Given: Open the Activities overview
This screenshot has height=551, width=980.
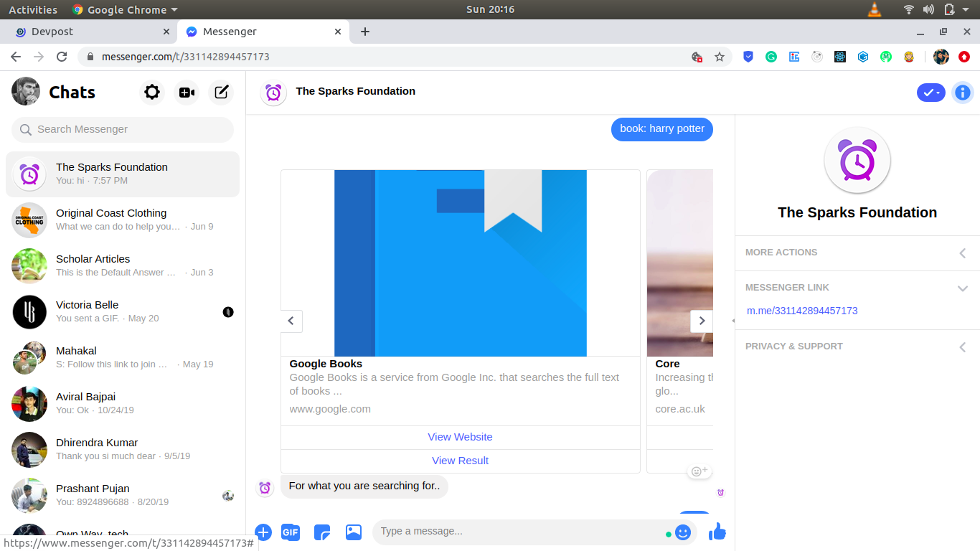Looking at the screenshot, I should 33,9.
